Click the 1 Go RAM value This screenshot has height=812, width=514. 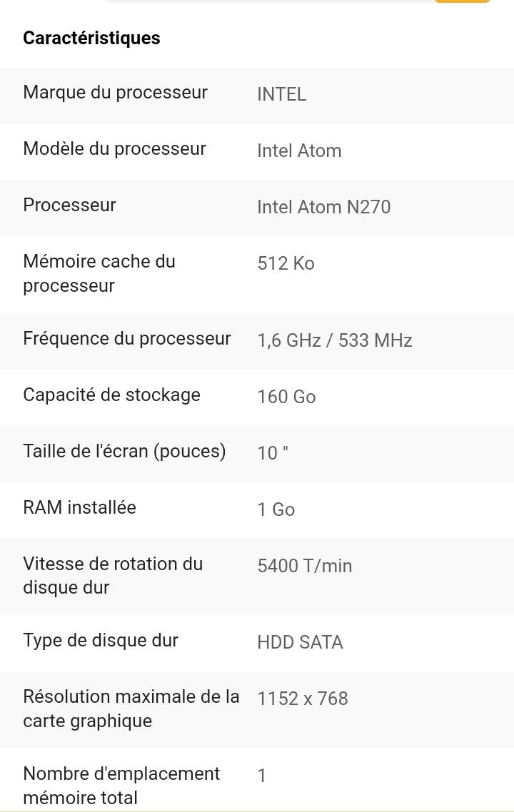pyautogui.click(x=276, y=509)
